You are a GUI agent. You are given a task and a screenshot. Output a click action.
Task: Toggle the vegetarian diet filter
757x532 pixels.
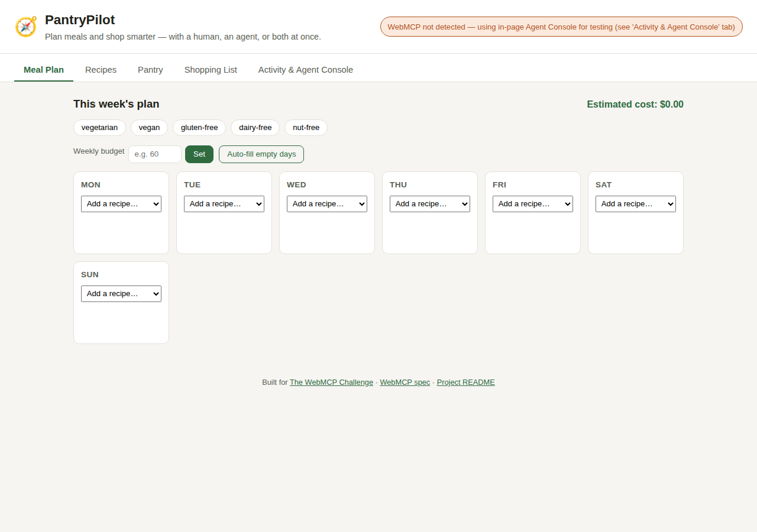[x=99, y=128]
